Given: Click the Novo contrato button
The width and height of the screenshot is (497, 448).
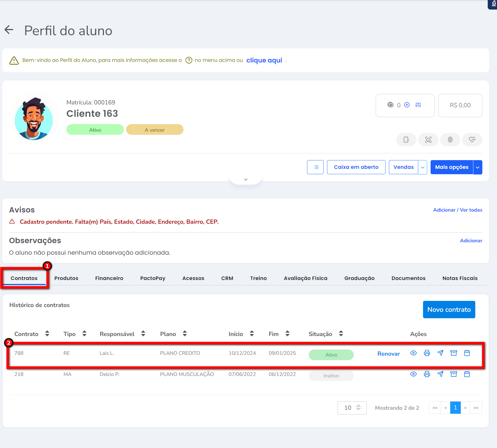Looking at the screenshot, I should 449,310.
